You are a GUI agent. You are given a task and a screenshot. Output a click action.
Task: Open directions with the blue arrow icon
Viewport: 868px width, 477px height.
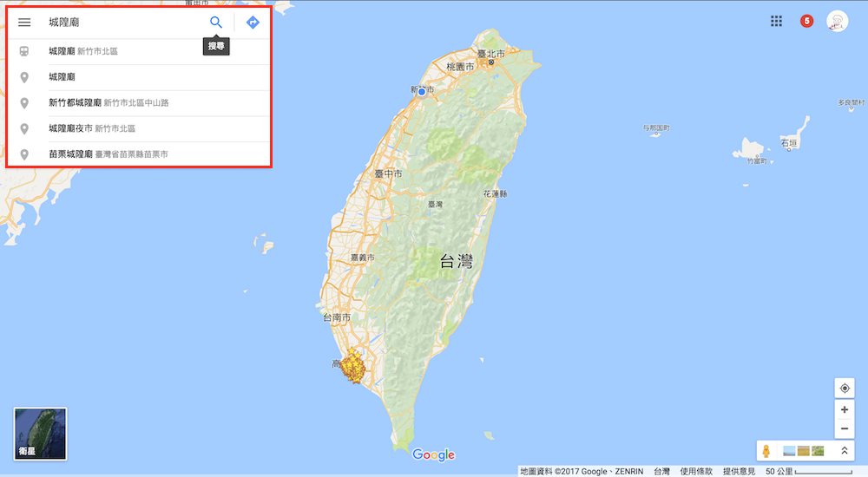pyautogui.click(x=253, y=23)
